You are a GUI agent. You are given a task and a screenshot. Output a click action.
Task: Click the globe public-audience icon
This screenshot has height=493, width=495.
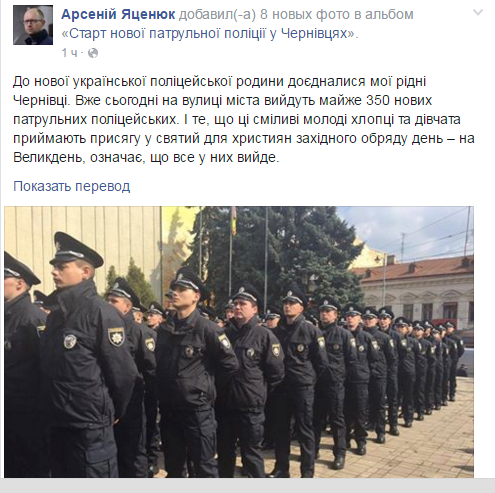tap(93, 53)
